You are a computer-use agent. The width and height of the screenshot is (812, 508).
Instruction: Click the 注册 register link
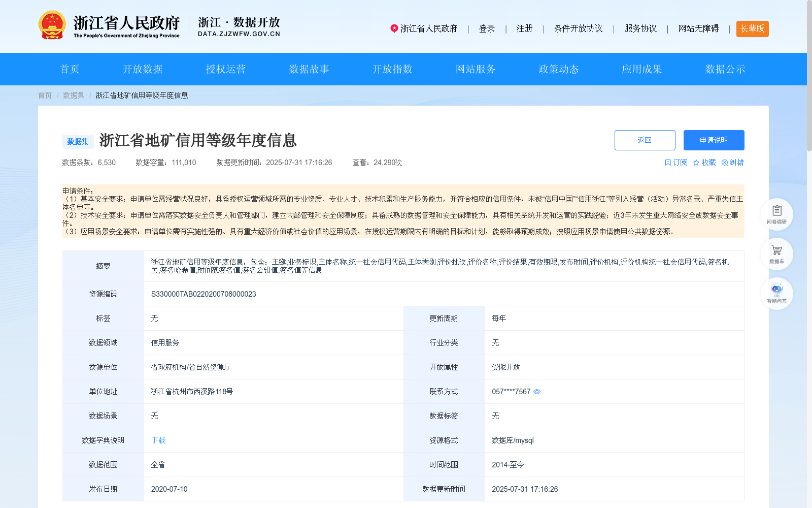point(524,28)
